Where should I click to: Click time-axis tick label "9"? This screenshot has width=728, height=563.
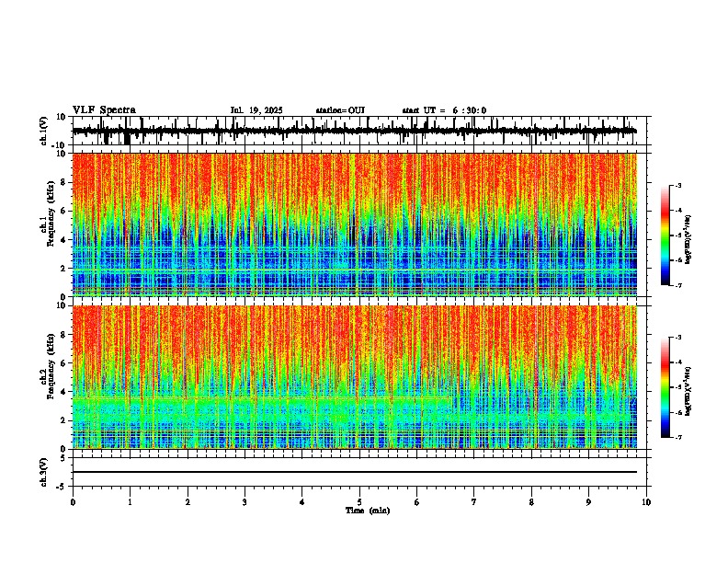[588, 502]
